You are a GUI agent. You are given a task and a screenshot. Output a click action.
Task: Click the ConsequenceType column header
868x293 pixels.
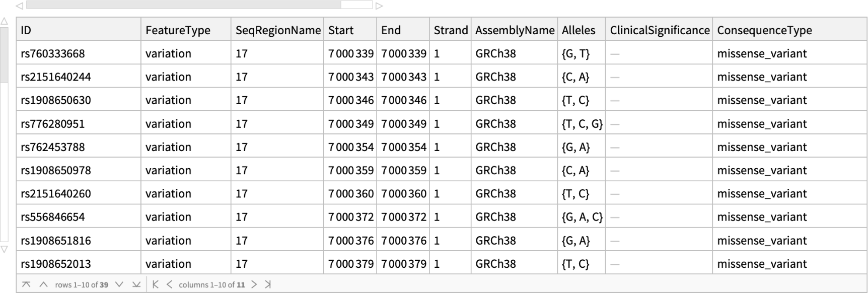click(x=764, y=30)
